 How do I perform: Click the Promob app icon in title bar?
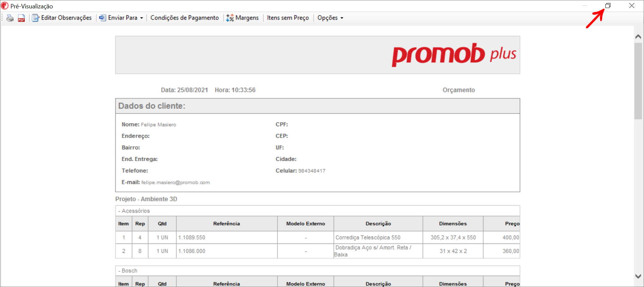point(5,6)
